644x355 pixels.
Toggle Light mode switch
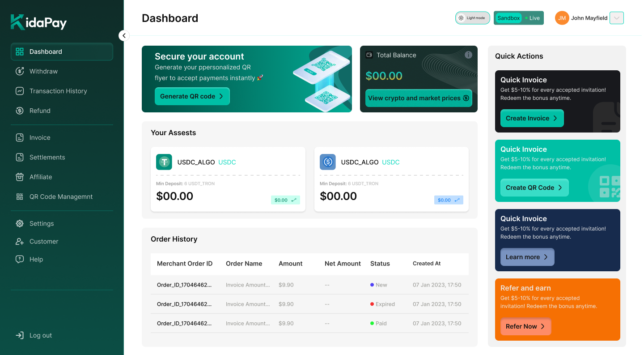coord(473,18)
